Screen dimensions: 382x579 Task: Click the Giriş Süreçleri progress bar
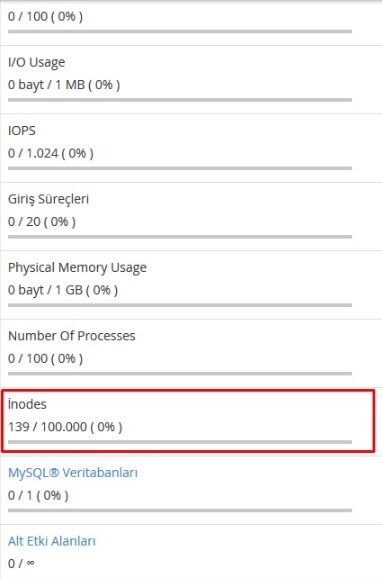click(x=180, y=237)
